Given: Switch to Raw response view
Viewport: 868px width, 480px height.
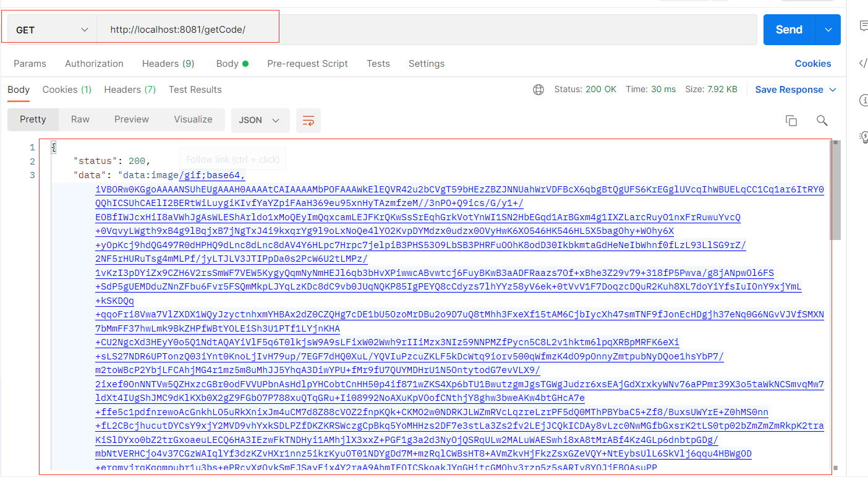Looking at the screenshot, I should click(80, 119).
